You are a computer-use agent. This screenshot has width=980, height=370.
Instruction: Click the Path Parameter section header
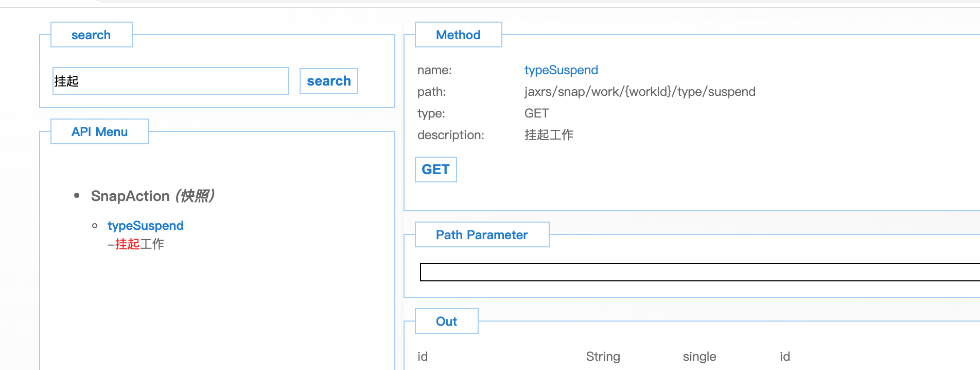pos(482,235)
